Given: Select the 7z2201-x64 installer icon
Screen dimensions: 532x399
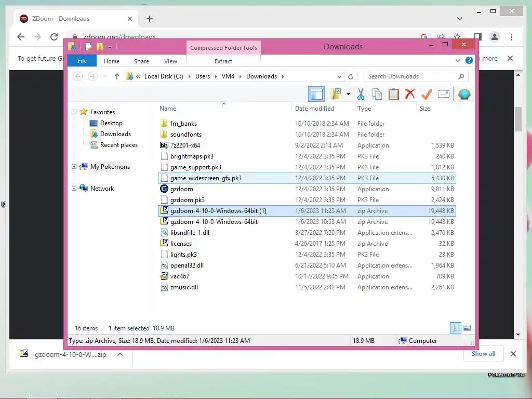Looking at the screenshot, I should click(x=164, y=145).
